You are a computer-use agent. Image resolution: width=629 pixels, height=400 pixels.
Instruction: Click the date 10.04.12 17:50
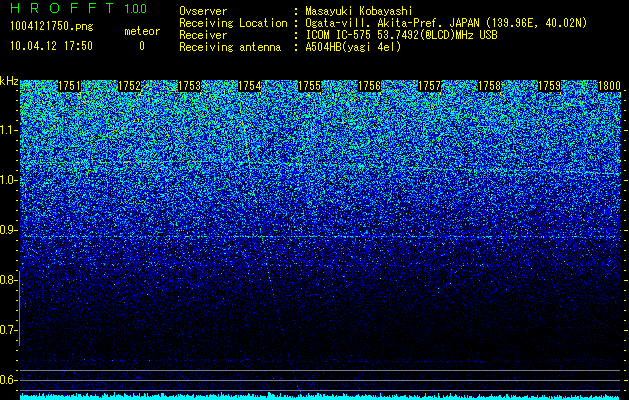(51, 46)
